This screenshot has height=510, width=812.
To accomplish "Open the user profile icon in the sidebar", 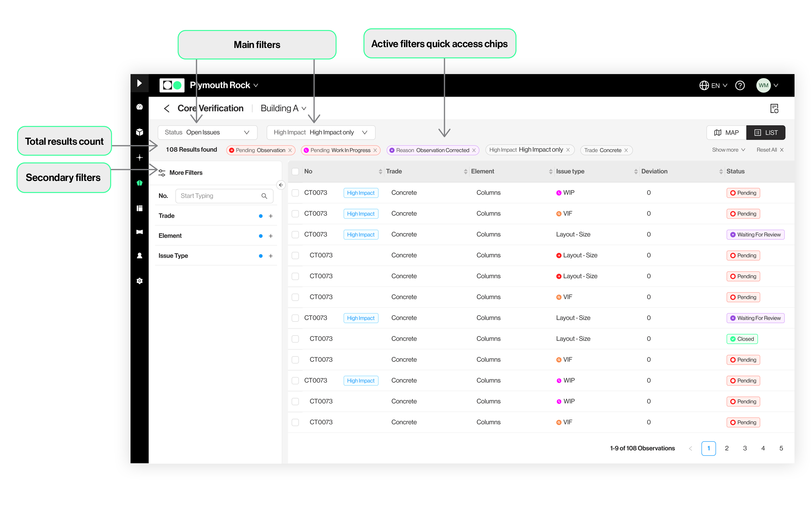I will (139, 256).
